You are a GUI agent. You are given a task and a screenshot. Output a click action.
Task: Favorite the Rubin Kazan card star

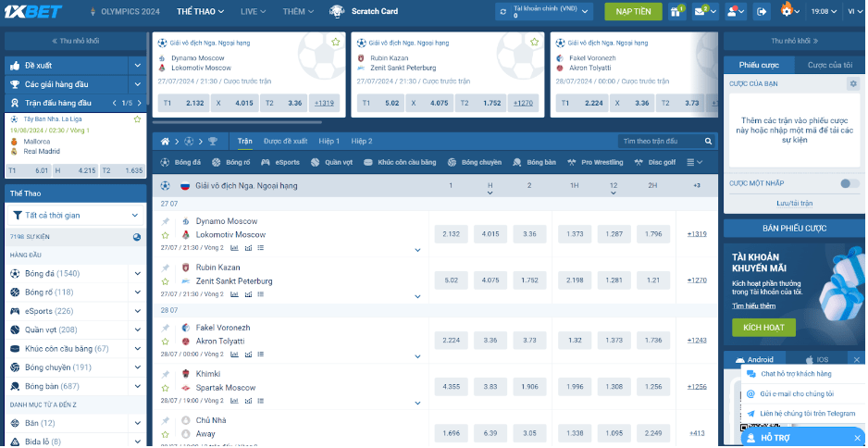pos(534,42)
